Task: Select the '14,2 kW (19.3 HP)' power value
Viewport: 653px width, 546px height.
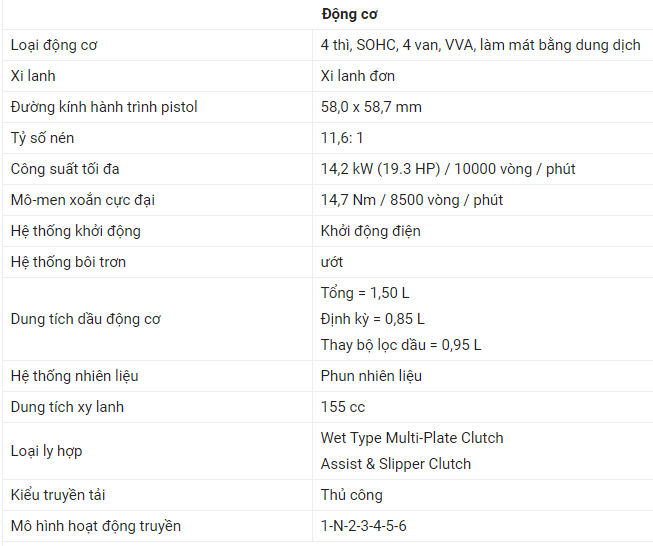Action: pyautogui.click(x=380, y=169)
